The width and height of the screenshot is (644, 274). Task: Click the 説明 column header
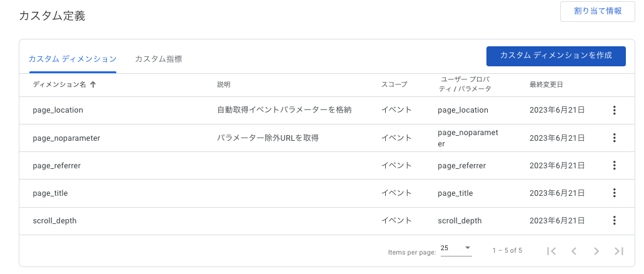click(x=224, y=84)
